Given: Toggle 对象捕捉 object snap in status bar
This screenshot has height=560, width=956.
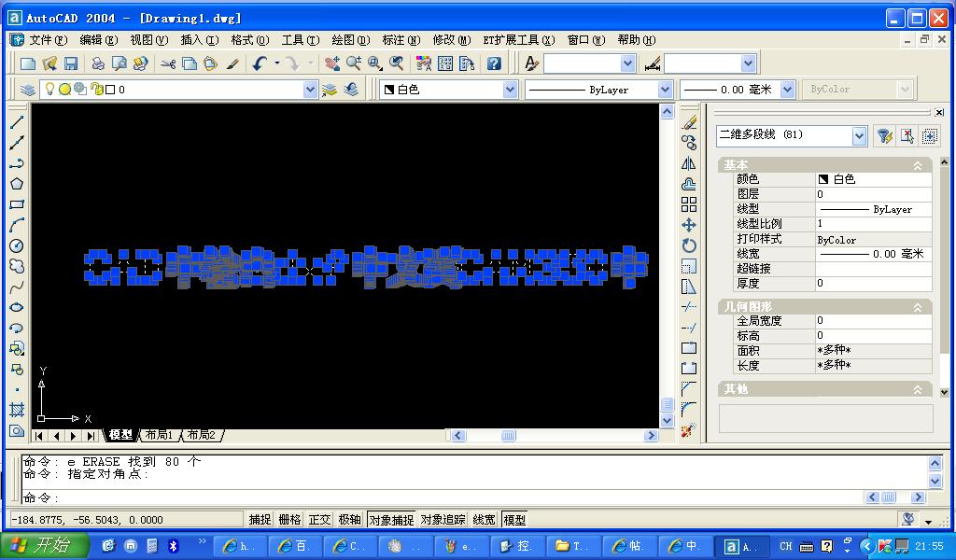Looking at the screenshot, I should click(x=391, y=520).
